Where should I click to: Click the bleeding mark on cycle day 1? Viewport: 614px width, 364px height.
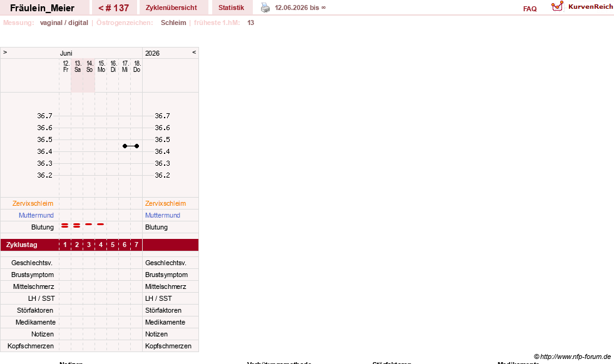pos(65,225)
